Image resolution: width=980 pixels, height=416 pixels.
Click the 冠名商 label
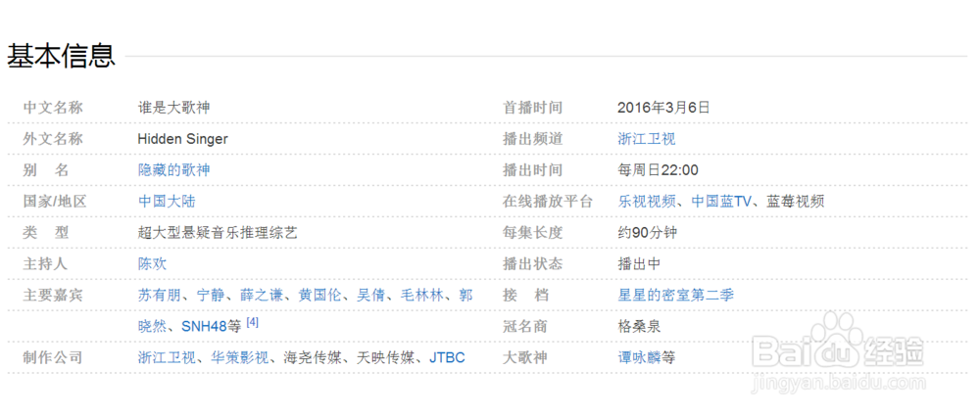click(x=525, y=326)
